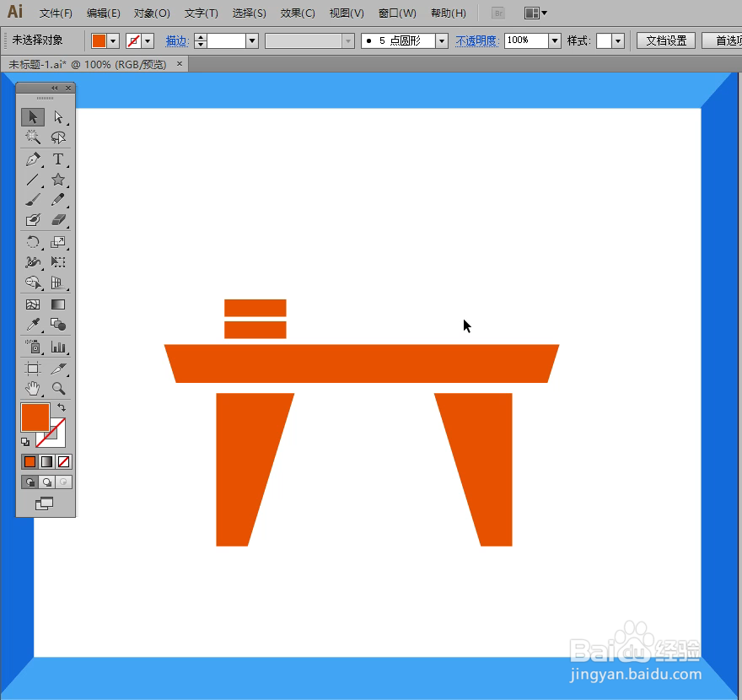
Task: Open the graphic style (样式) dropdown
Action: [x=618, y=41]
